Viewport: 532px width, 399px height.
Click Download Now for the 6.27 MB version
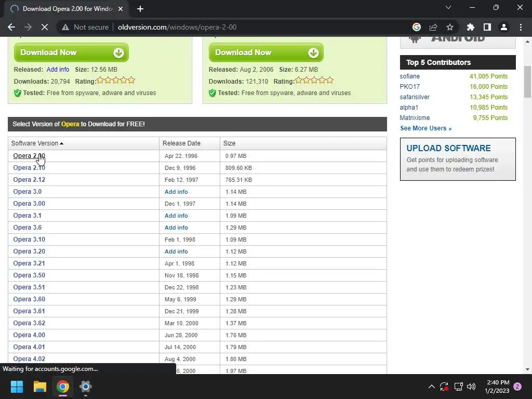pos(266,52)
